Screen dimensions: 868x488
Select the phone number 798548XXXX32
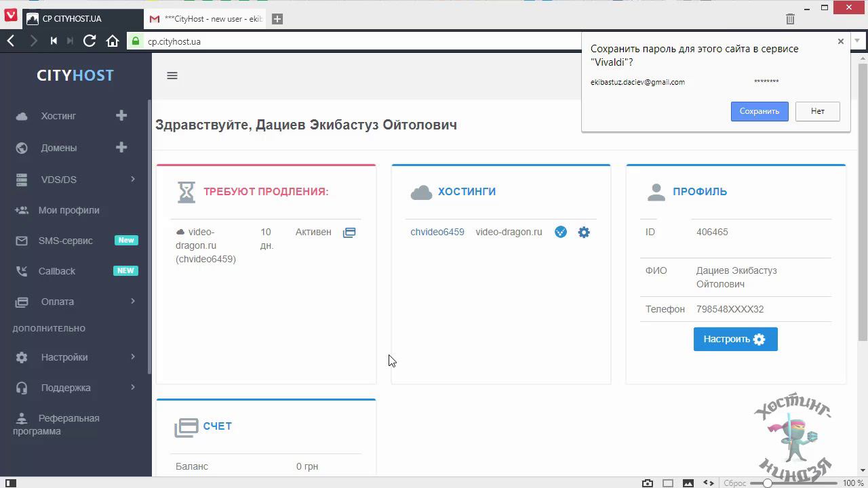tap(730, 309)
